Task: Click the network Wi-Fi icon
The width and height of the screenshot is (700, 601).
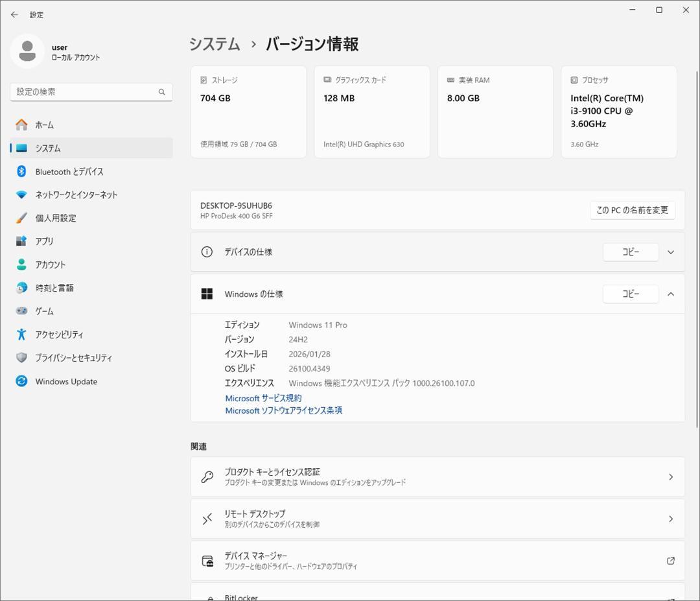Action: (x=21, y=194)
